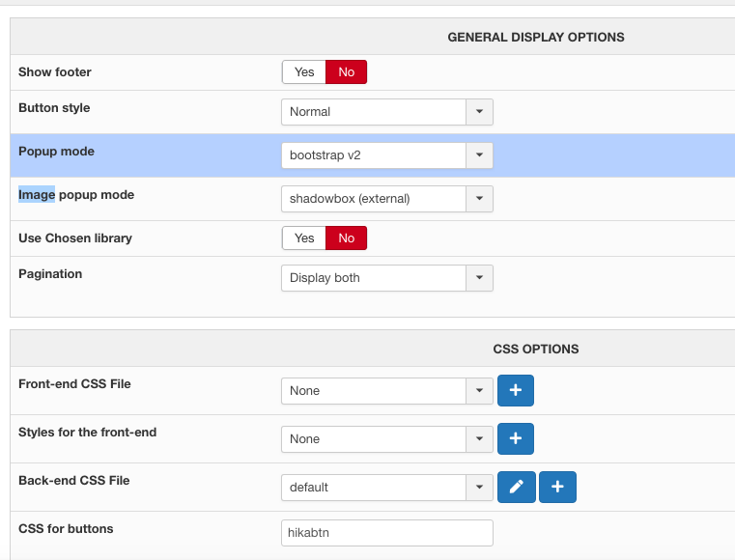The image size is (735, 560).
Task: Click plus icon beside Front-end CSS File
Action: click(515, 391)
